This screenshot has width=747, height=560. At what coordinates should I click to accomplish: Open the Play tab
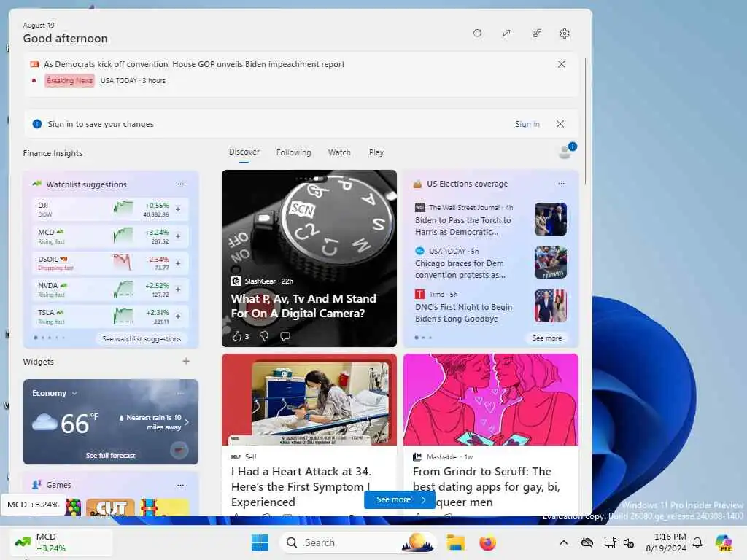pyautogui.click(x=376, y=152)
